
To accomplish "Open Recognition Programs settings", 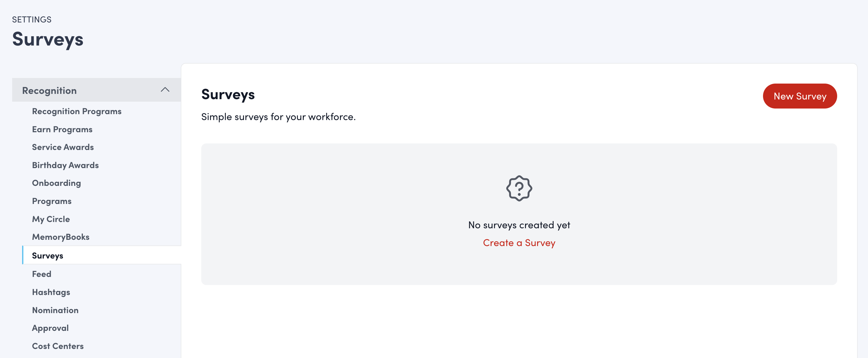I will pyautogui.click(x=77, y=111).
